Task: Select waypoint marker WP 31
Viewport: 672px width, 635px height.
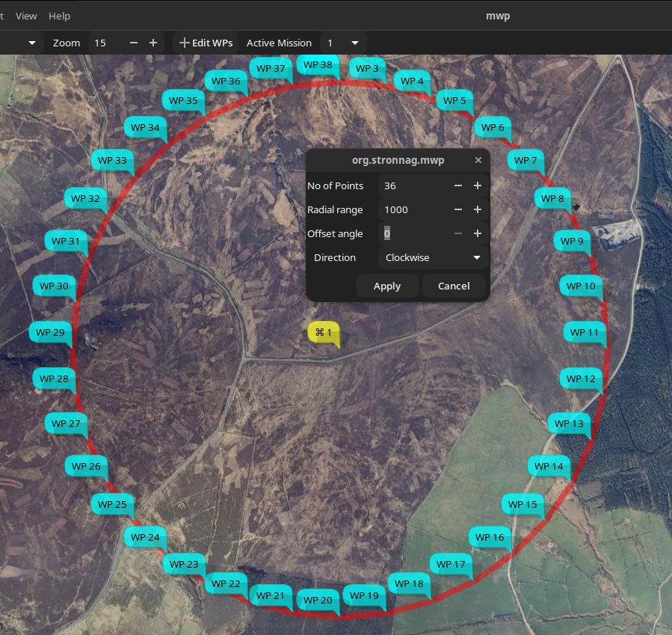Action: pos(66,242)
